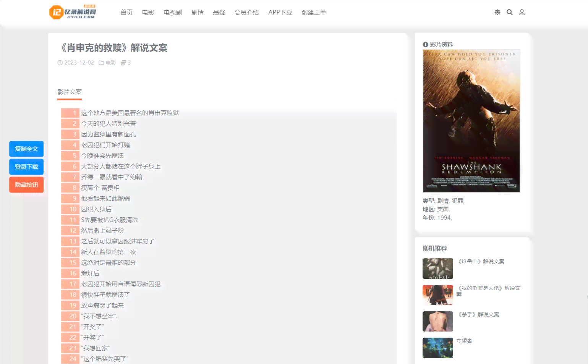The width and height of the screenshot is (588, 364).
Task: Click the 剧情 genre link
Action: pos(443,201)
